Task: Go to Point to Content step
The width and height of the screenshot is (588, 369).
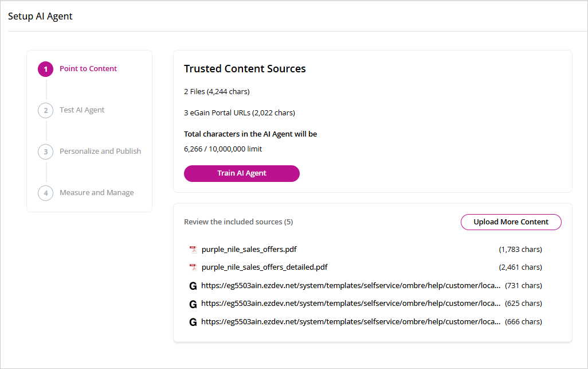Action: click(88, 69)
